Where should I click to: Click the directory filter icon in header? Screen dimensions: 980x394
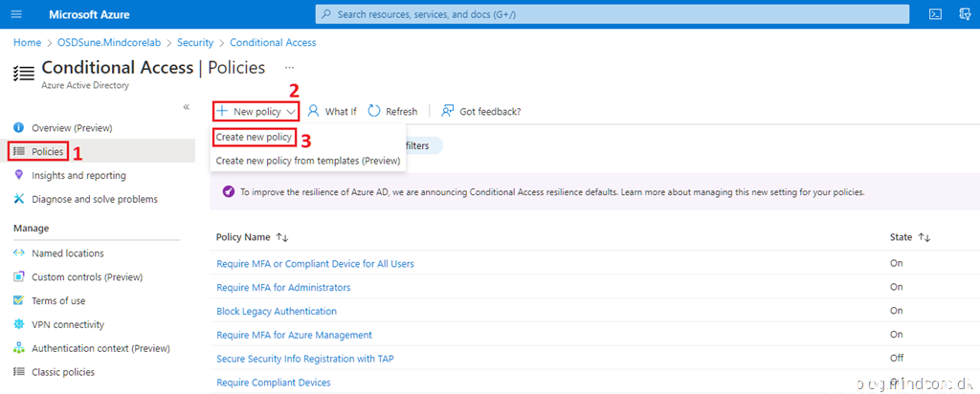[x=967, y=14]
